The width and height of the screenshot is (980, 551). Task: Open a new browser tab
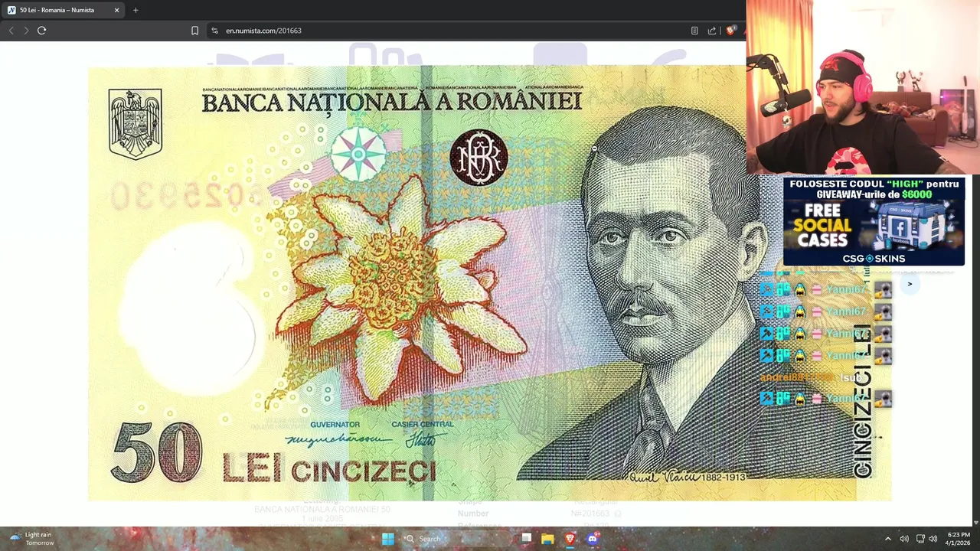click(x=136, y=10)
